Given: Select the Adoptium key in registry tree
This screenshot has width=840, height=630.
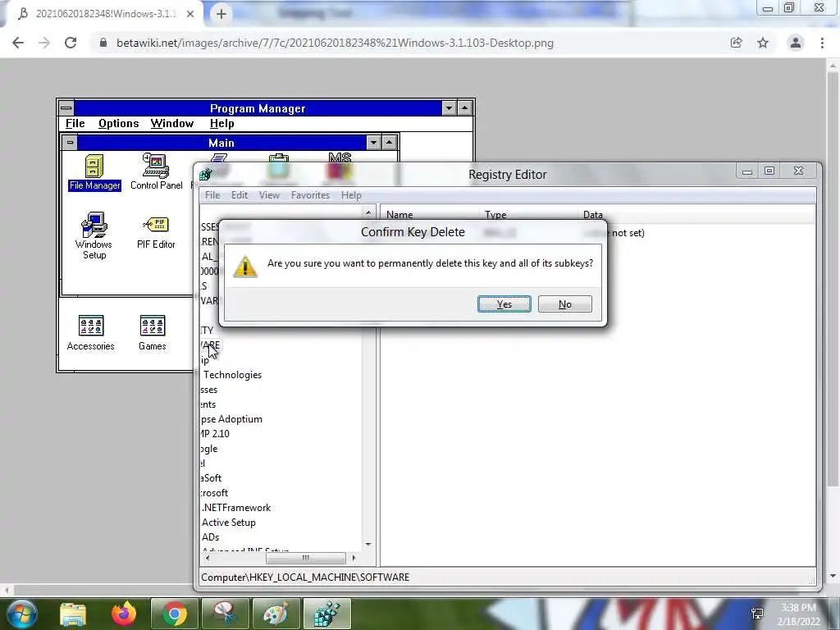Looking at the screenshot, I should pyautogui.click(x=231, y=419).
